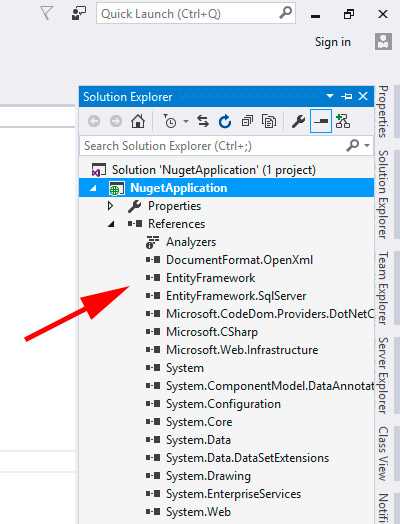Viewport: 400px width, 524px height.
Task: Select the System.Data reference
Action: coord(198,440)
